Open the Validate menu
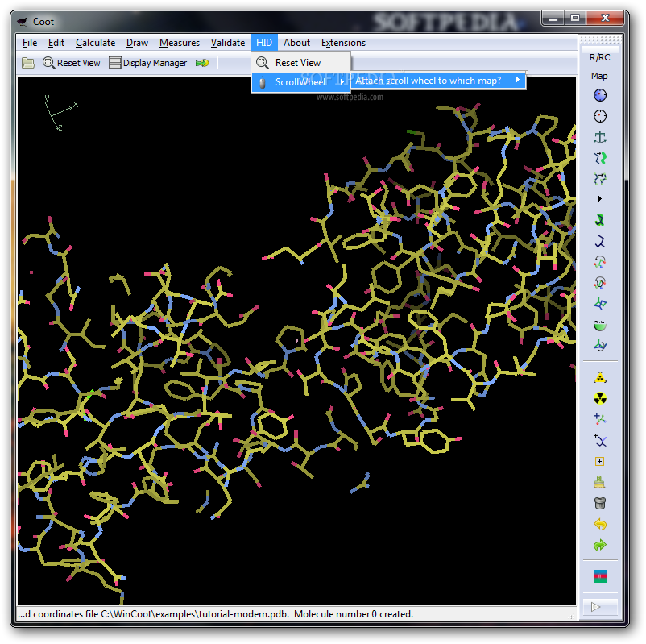Screen dimensions: 646x644 point(228,43)
